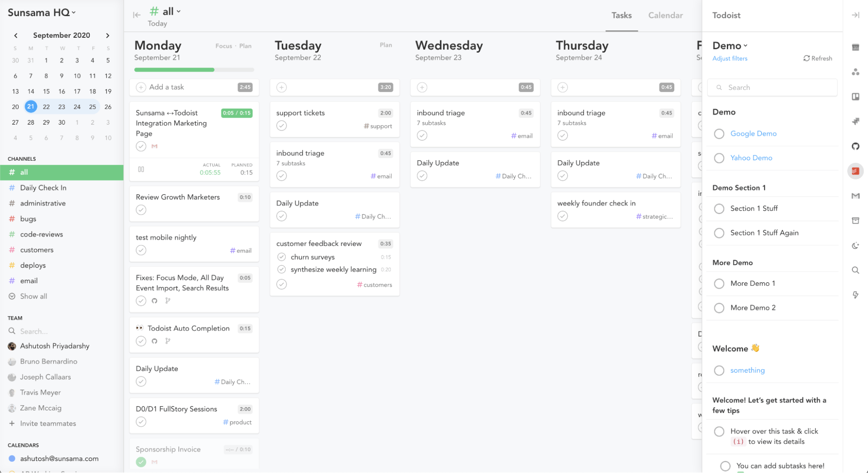Open the Trello integration panel
The height and width of the screenshot is (473, 868).
[856, 97]
